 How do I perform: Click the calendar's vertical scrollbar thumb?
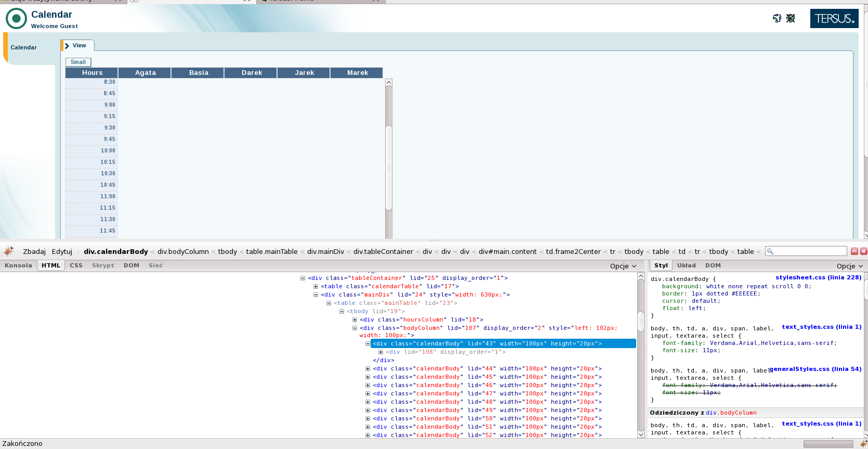[x=388, y=168]
